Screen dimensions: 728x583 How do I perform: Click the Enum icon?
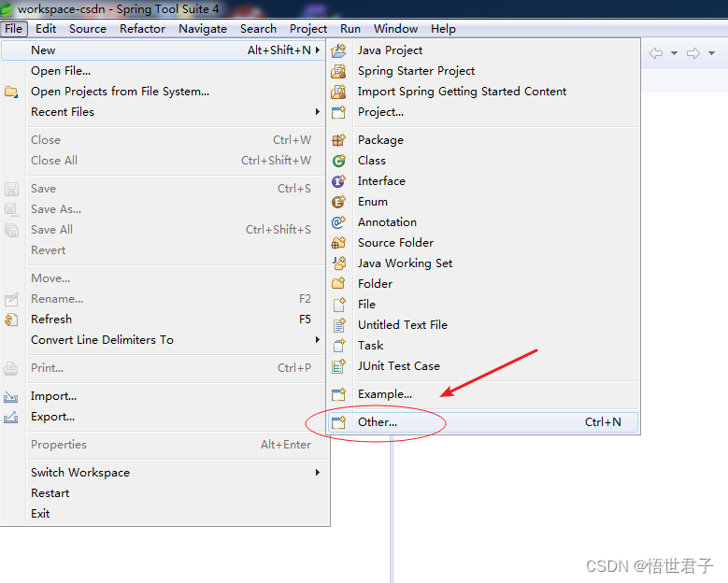pyautogui.click(x=338, y=202)
